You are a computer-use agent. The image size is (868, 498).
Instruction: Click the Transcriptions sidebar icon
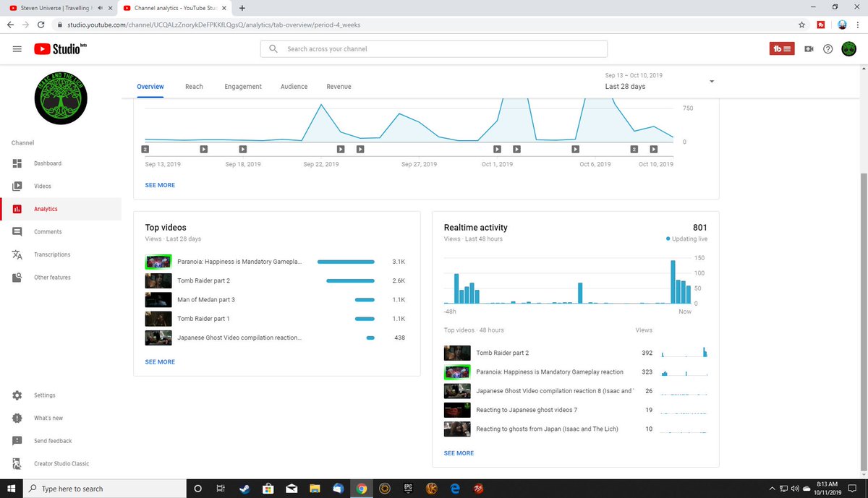17,254
